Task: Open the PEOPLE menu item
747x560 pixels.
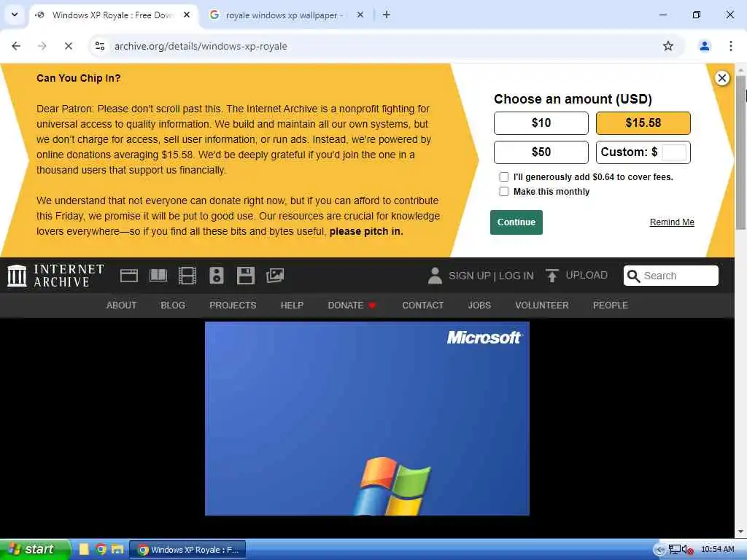Action: (x=611, y=306)
